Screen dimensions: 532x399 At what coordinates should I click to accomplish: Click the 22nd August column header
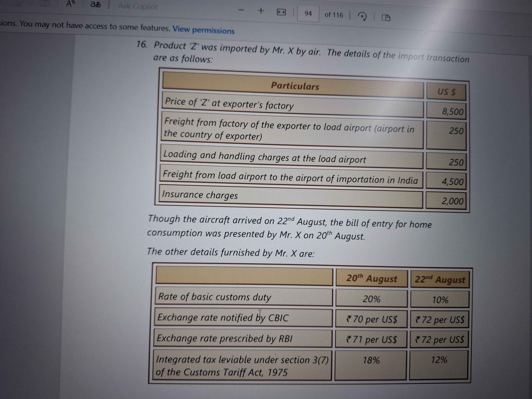(x=440, y=280)
